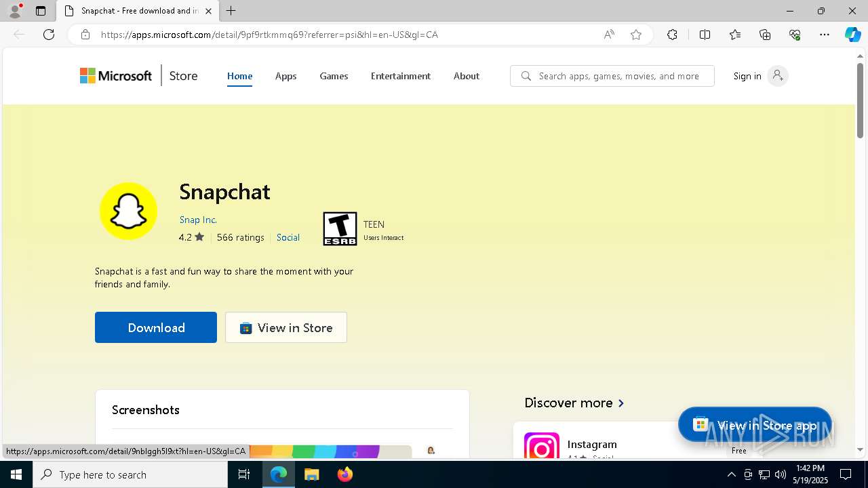Open Browser essentials
Viewport: 868px width, 488px height.
click(x=795, y=35)
